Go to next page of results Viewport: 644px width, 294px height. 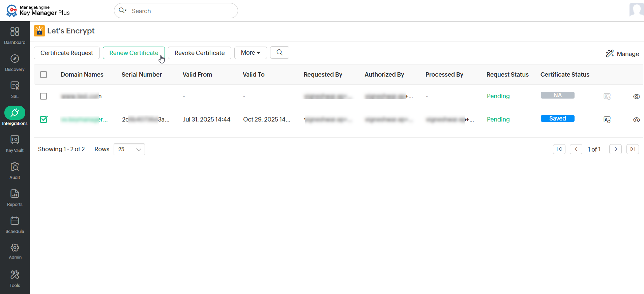615,149
